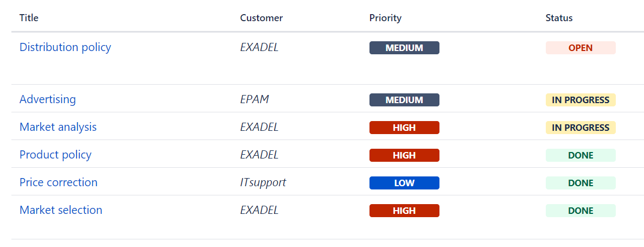
Task: Click the OPEN status badge
Action: pyautogui.click(x=581, y=48)
